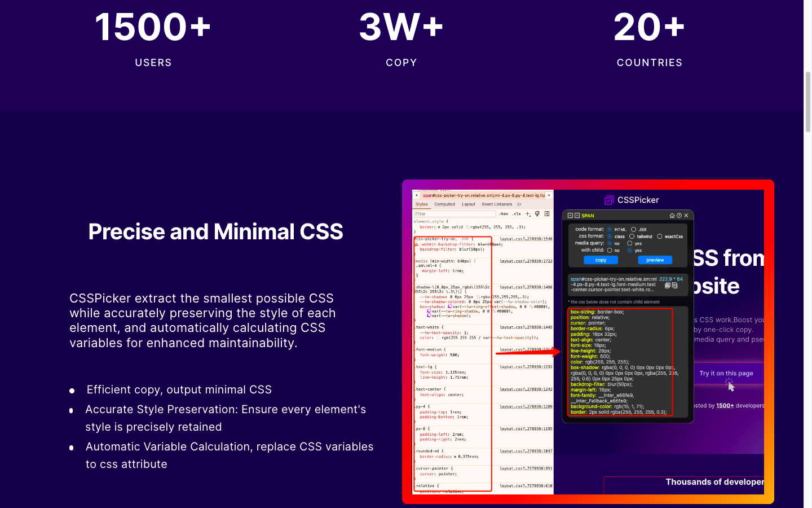
Task: Toggle the :hov element state button
Action: click(504, 214)
